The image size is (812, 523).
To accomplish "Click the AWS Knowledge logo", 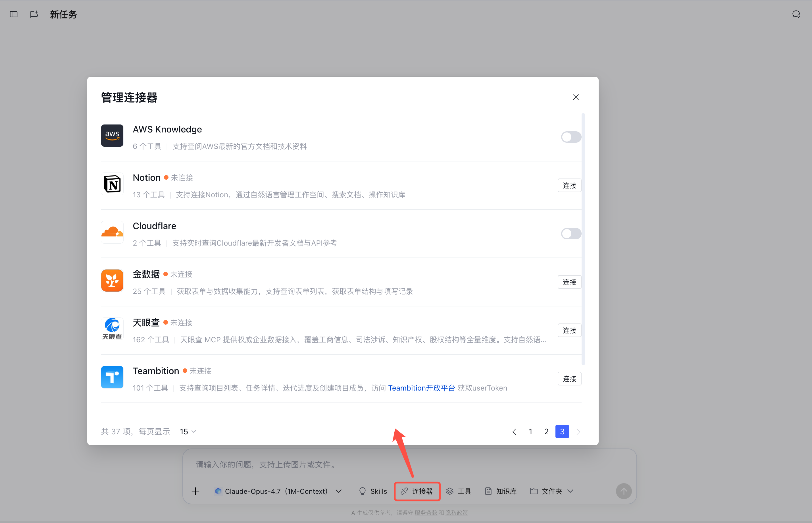I will [112, 136].
